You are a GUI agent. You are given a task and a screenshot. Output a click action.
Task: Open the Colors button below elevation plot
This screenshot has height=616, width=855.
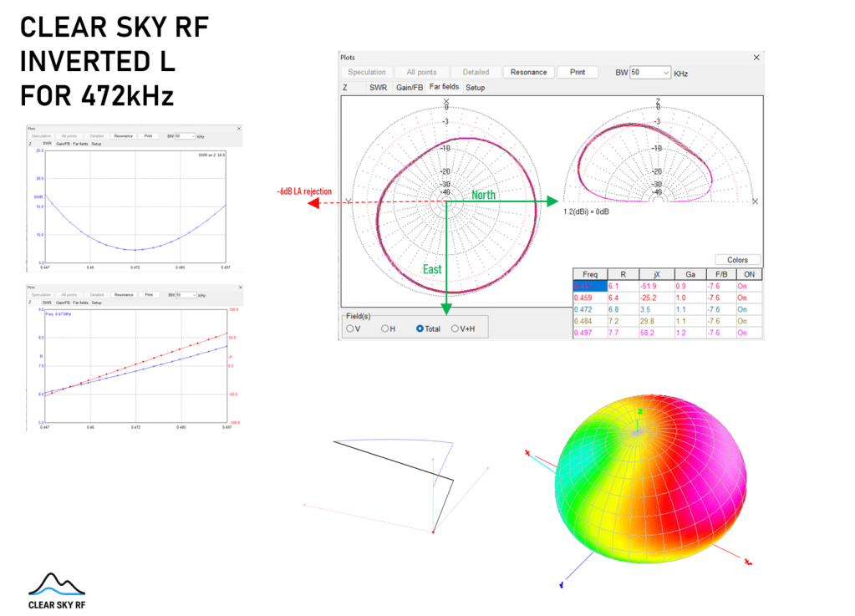pos(737,260)
